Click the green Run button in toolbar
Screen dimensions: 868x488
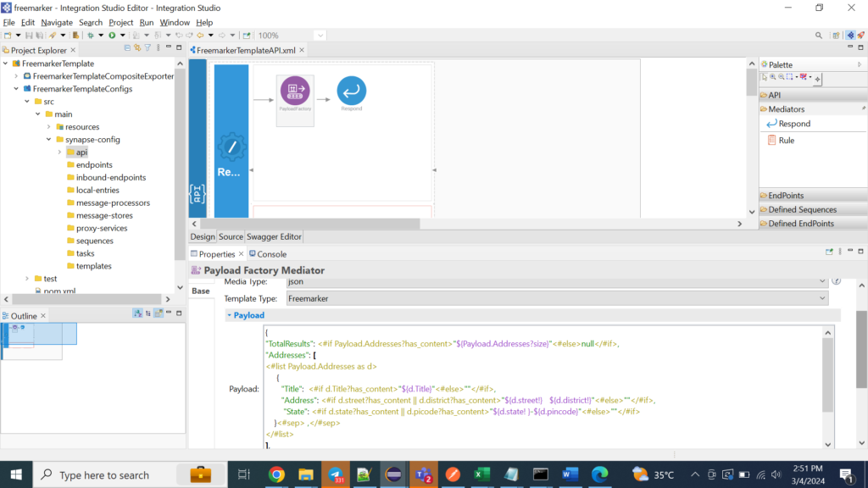point(112,36)
